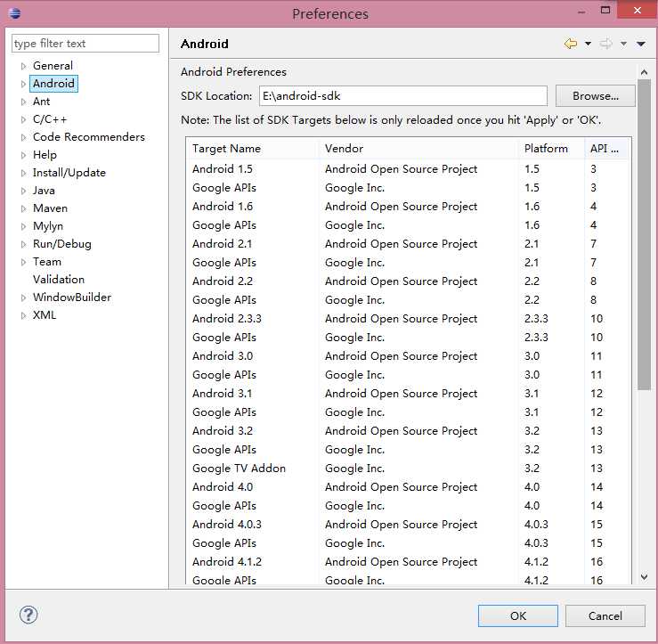This screenshot has width=658, height=644.
Task: Open the forward history dropdown arrow
Action: pos(623,44)
